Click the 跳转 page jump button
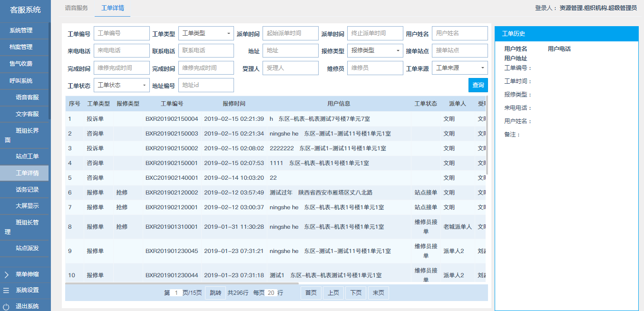Screen dimensions: 644x311 click(x=215, y=293)
